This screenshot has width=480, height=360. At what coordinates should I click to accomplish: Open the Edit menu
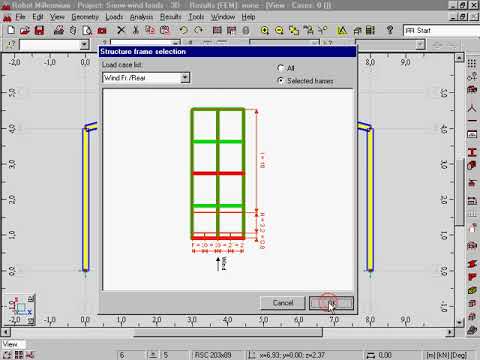38,17
